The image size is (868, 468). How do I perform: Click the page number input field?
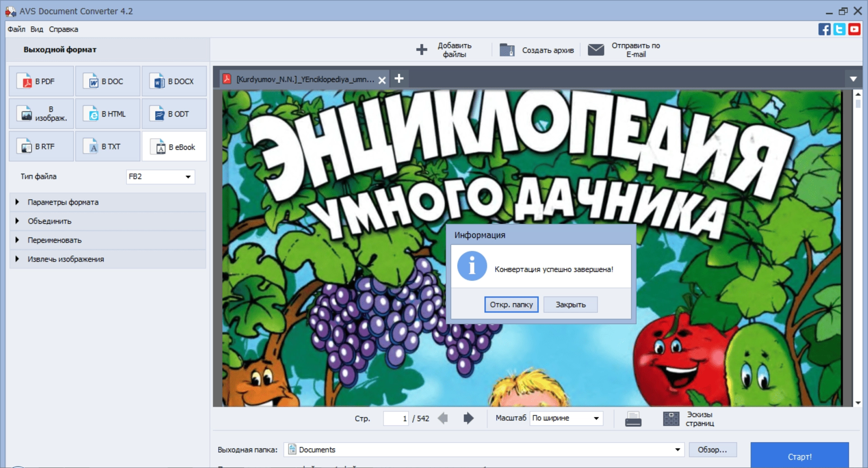(x=396, y=418)
